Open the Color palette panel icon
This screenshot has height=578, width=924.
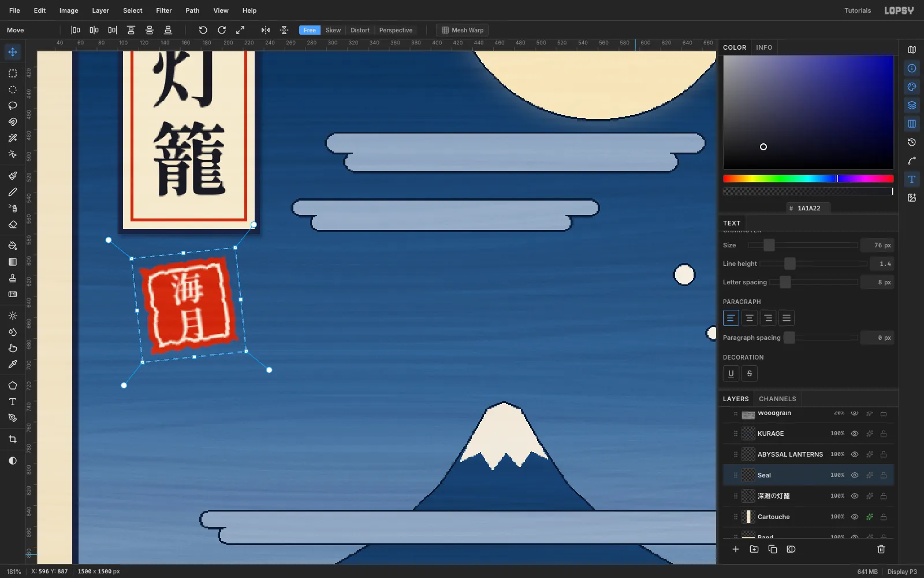(912, 87)
